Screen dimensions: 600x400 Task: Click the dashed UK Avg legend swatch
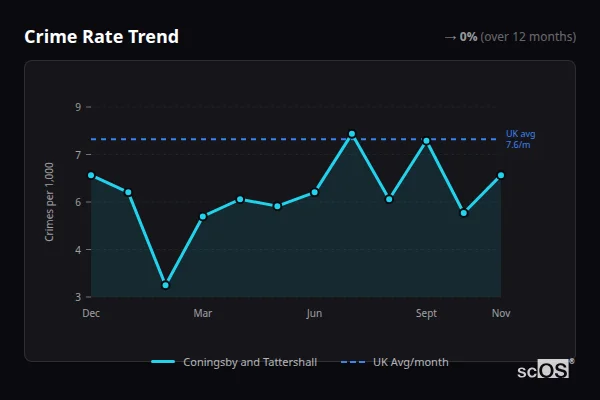point(353,362)
